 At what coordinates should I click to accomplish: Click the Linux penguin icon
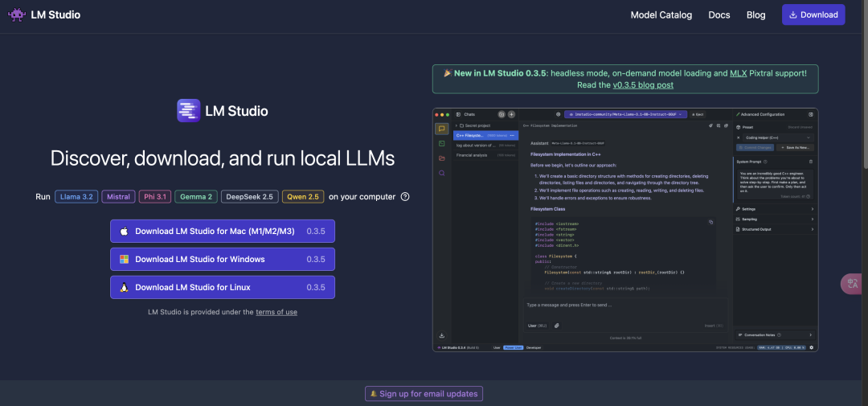tap(124, 288)
